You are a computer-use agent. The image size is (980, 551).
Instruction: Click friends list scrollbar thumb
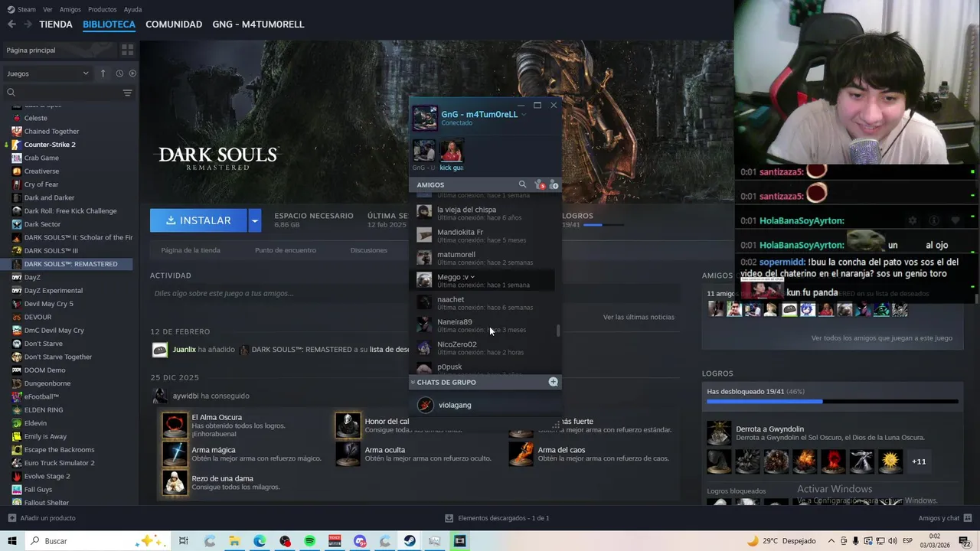coord(558,331)
